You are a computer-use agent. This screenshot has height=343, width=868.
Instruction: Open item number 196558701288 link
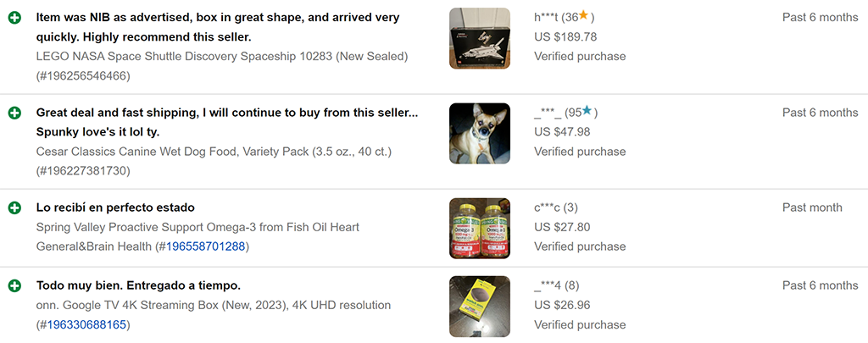(x=205, y=246)
